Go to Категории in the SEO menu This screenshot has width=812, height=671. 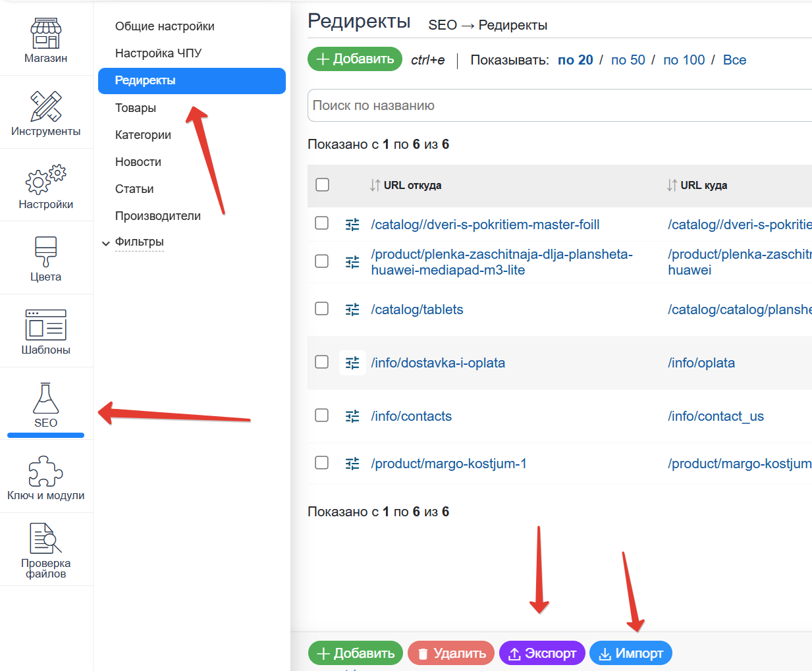point(143,135)
